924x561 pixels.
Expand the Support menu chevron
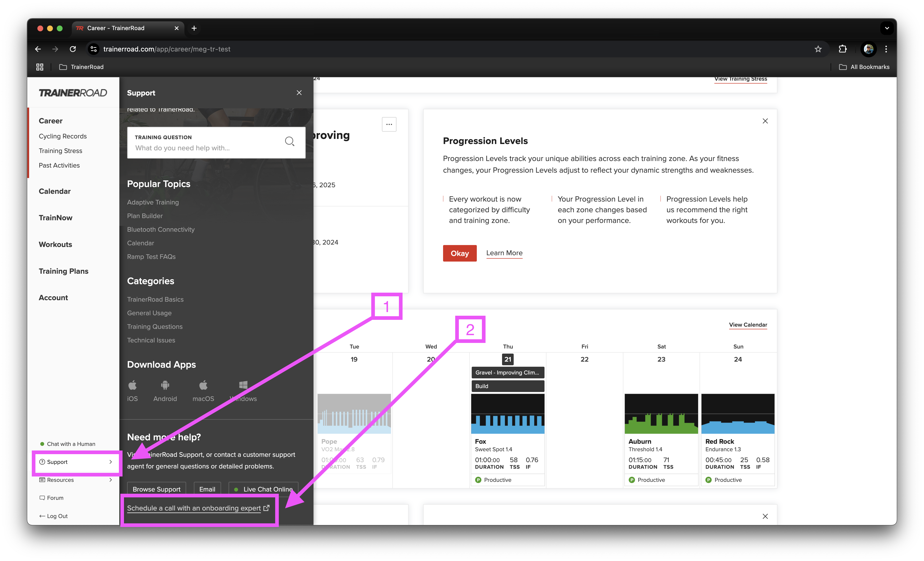[111, 462]
